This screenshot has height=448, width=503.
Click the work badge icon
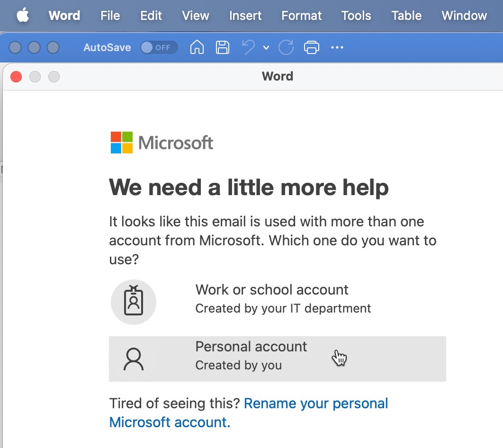pyautogui.click(x=134, y=302)
